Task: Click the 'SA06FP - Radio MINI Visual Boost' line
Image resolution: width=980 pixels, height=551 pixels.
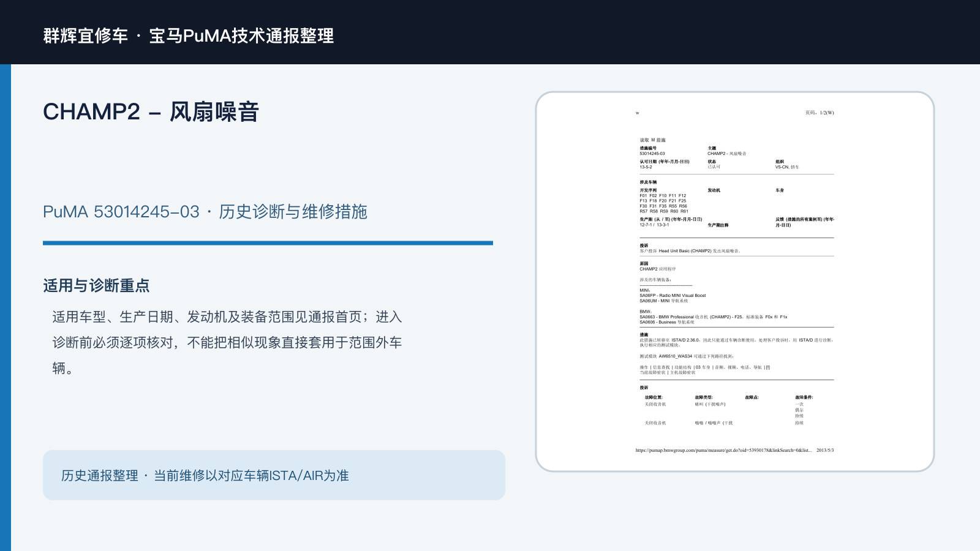Action: click(673, 295)
